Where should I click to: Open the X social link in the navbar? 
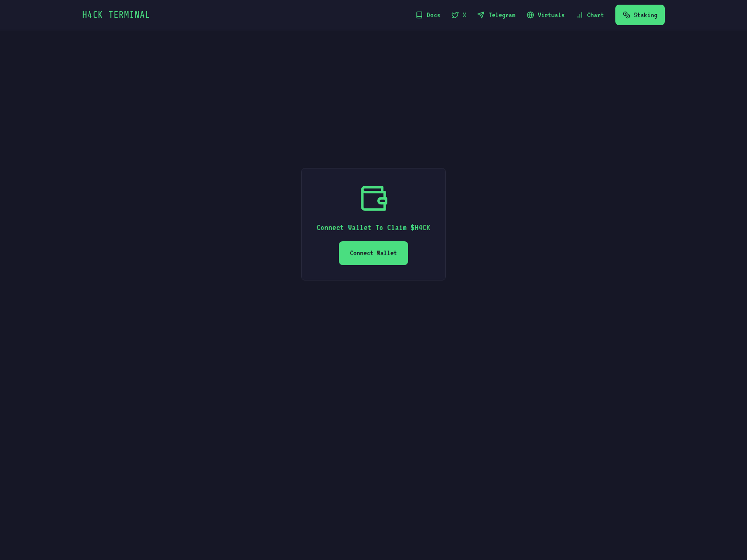[x=458, y=15]
